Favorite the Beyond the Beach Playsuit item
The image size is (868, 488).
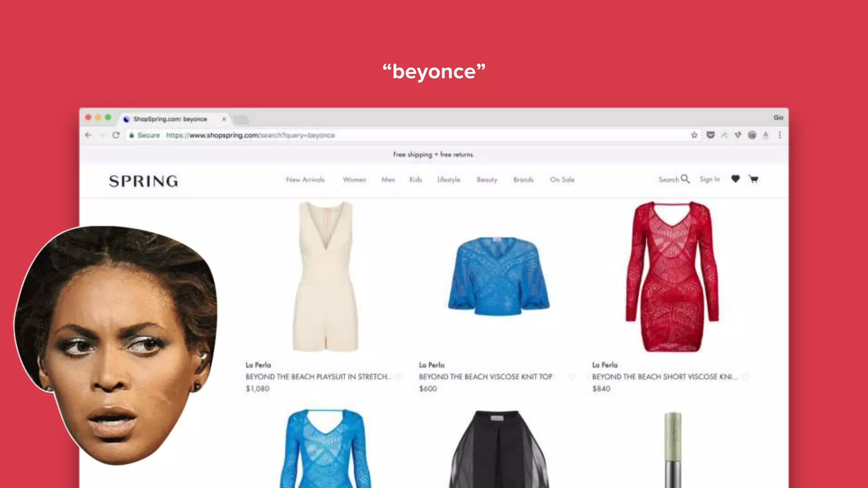(398, 377)
